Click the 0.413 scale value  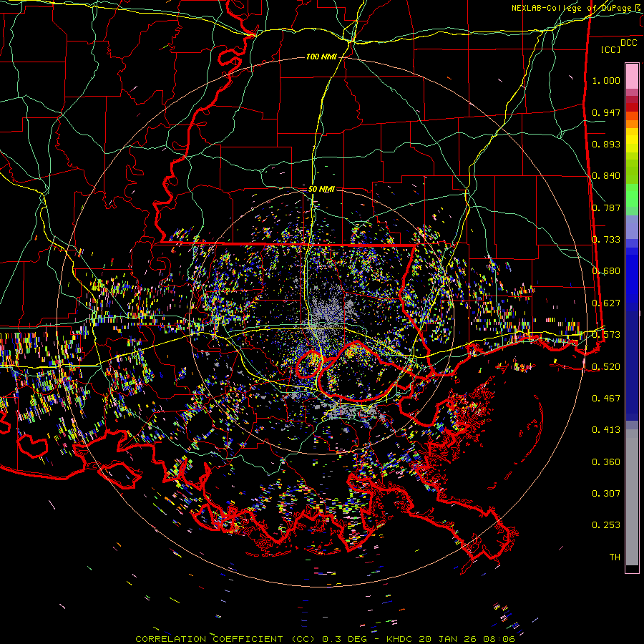(x=606, y=429)
